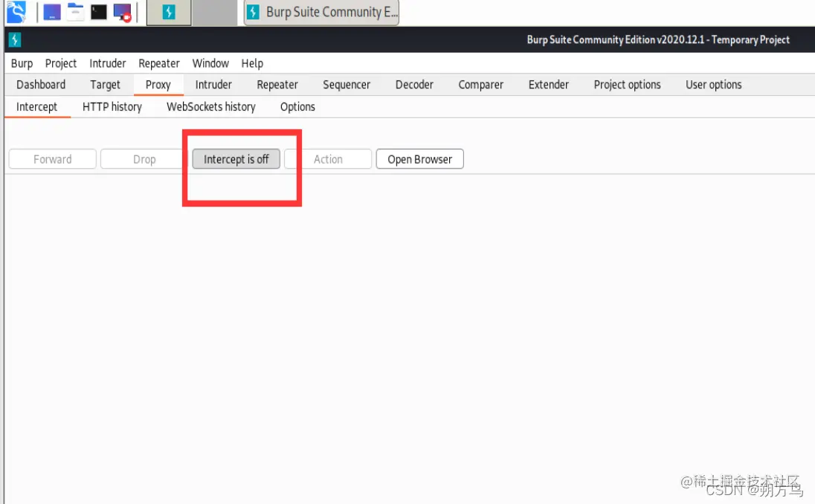The height and width of the screenshot is (504, 815).
Task: Open the Window menu
Action: 210,63
